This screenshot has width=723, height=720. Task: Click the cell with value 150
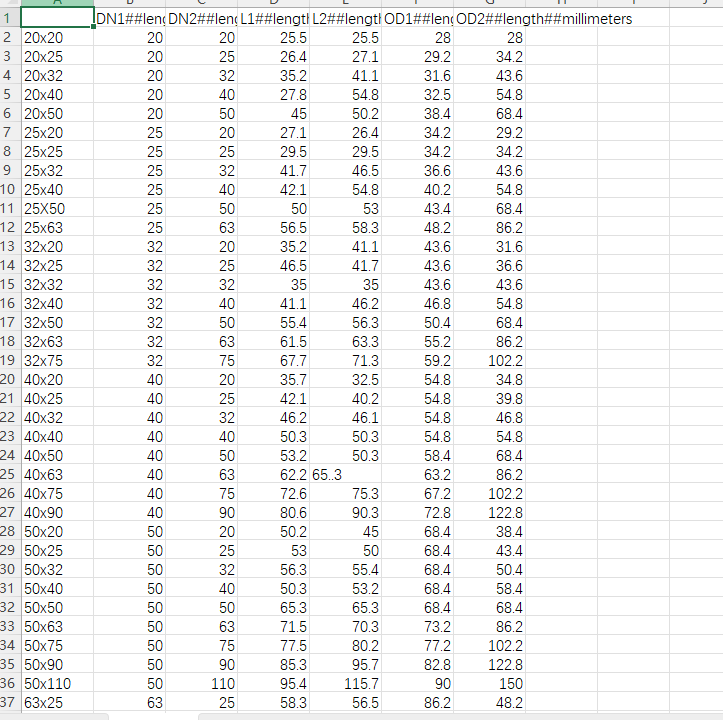tap(491, 682)
